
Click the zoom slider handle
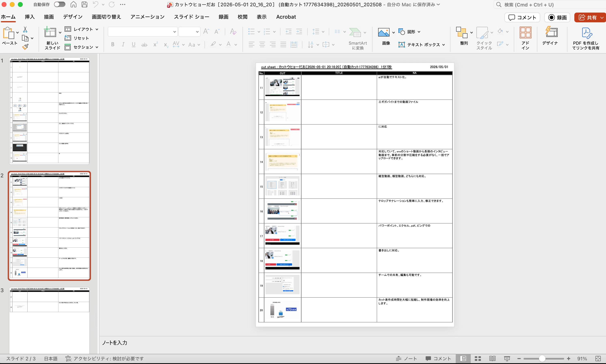[542, 359]
